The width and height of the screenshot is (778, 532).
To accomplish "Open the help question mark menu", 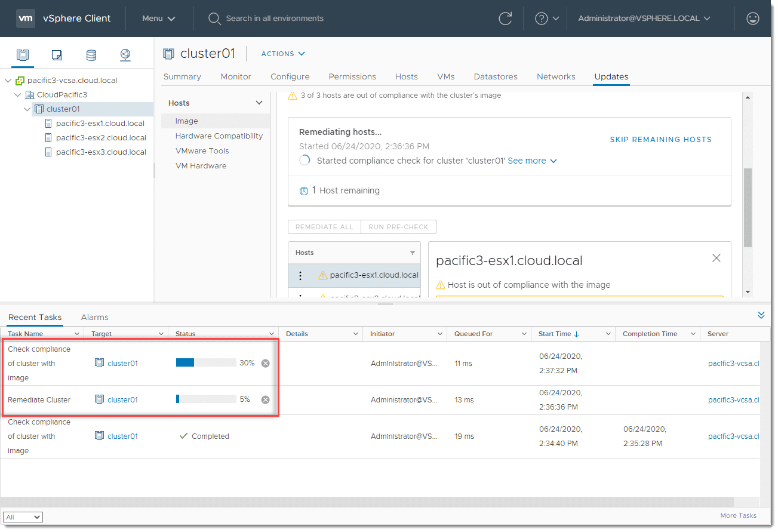I will click(547, 19).
